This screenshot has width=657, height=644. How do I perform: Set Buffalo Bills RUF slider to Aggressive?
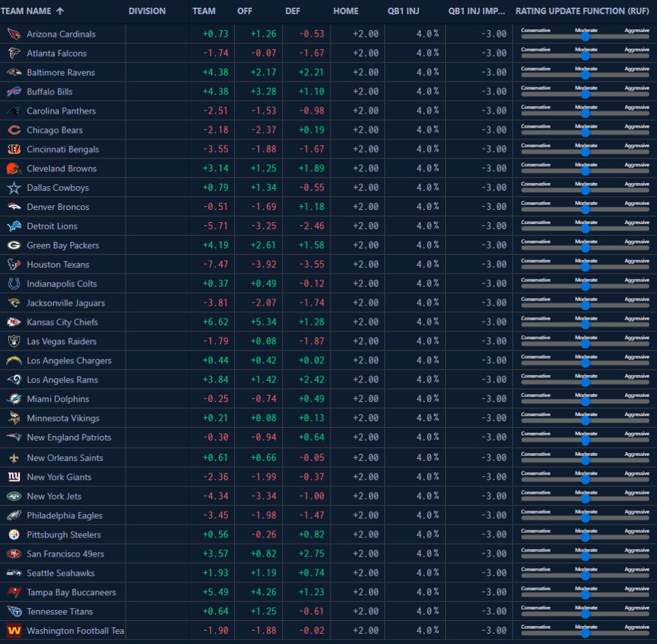637,88
